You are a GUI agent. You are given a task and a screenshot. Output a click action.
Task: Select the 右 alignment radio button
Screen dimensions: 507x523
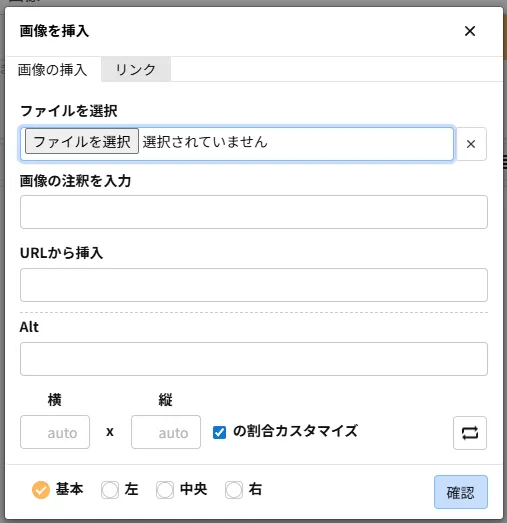(234, 490)
